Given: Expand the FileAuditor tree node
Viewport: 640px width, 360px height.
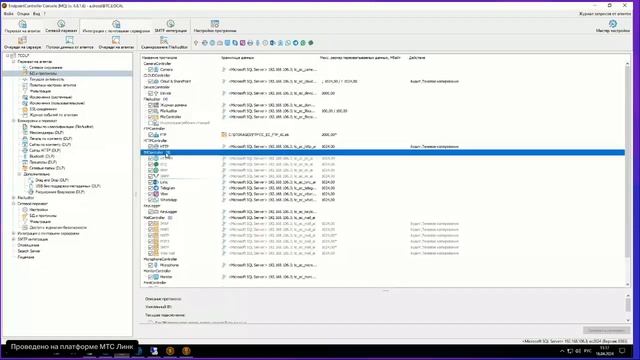Looking at the screenshot, I should click(13, 198).
